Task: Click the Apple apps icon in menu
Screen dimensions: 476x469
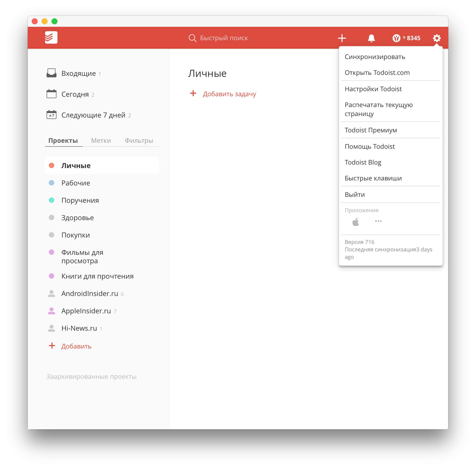Action: (356, 222)
